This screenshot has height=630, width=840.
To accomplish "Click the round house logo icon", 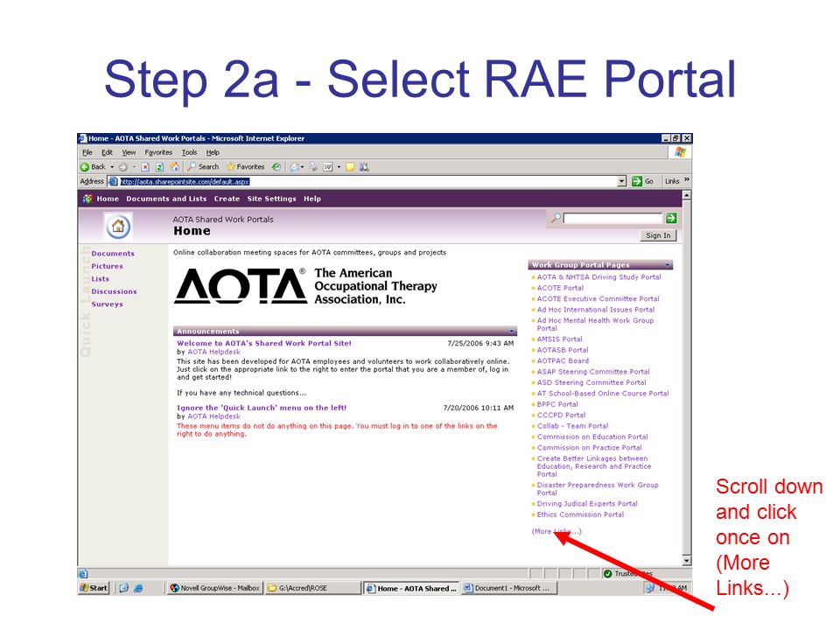I will (118, 226).
